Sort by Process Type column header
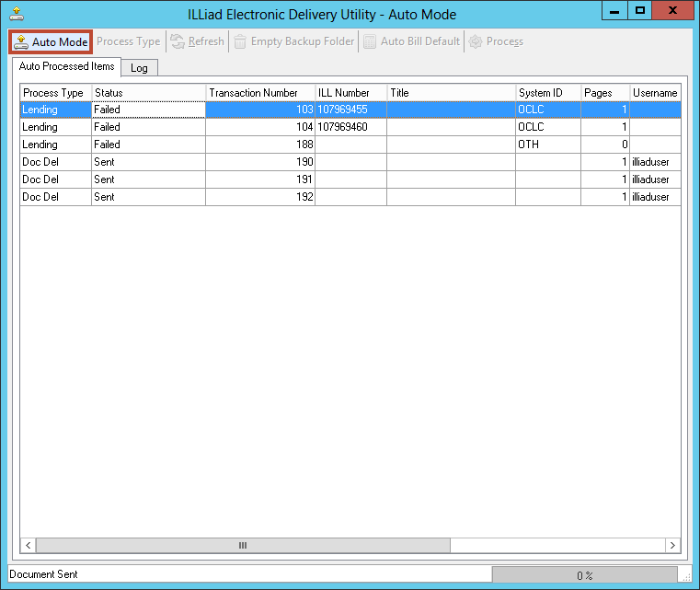 (x=55, y=93)
